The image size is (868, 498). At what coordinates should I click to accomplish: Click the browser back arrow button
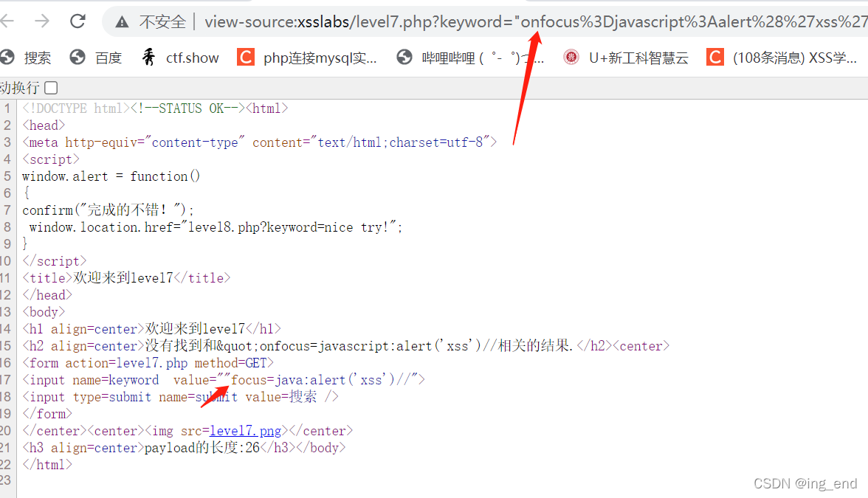(7, 21)
